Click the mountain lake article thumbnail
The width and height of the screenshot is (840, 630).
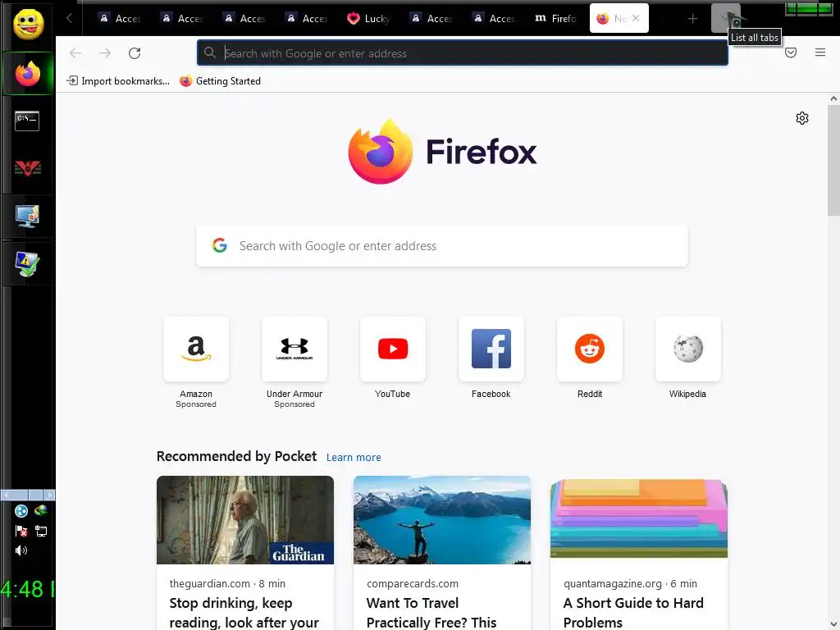tap(442, 519)
